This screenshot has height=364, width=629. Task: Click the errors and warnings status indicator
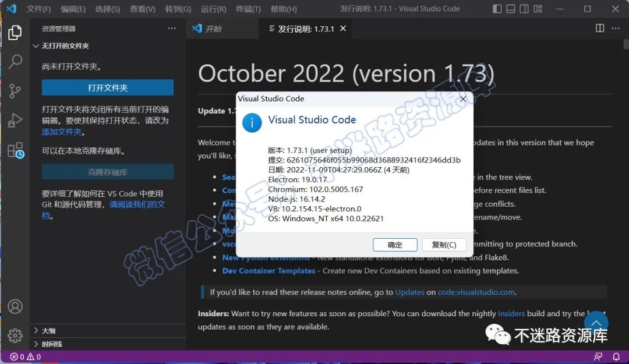point(25,357)
